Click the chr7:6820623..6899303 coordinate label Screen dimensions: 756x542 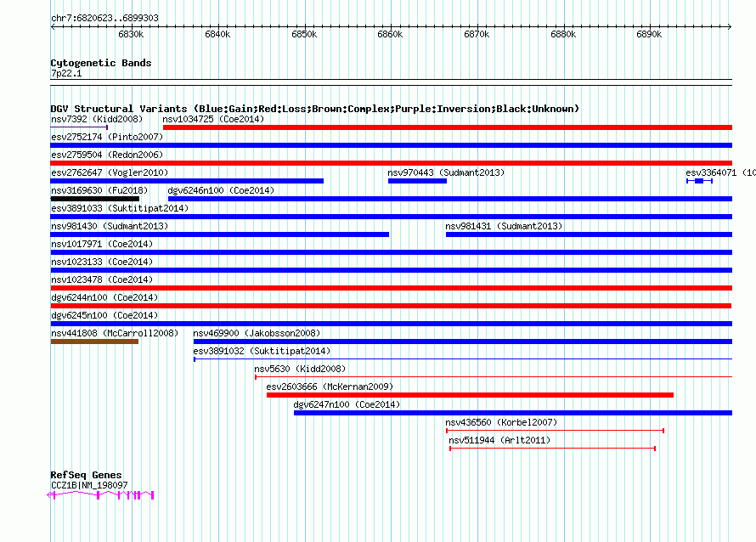104,18
